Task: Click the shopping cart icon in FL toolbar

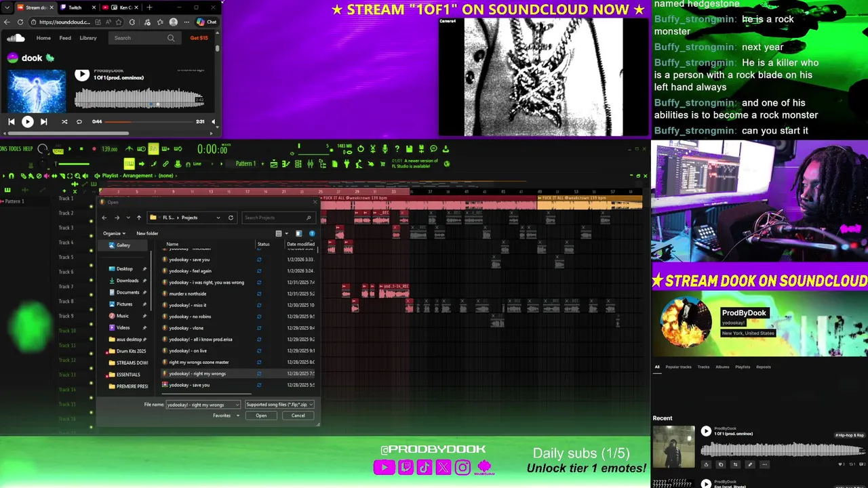Action: point(382,163)
